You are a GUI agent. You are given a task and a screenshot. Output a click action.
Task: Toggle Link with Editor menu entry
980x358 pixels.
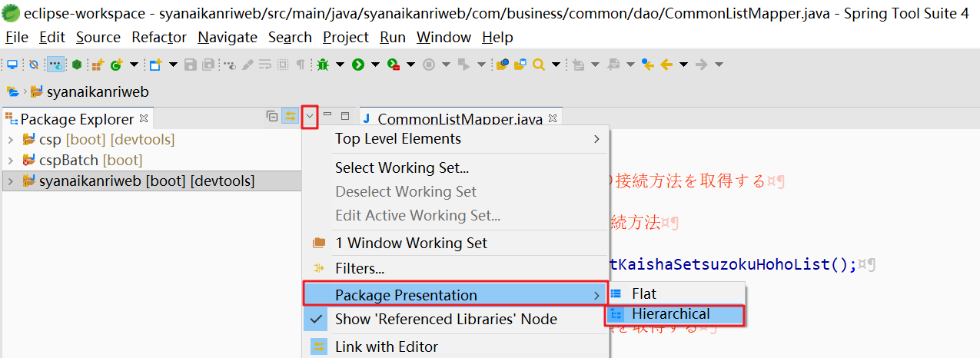[x=457, y=346]
